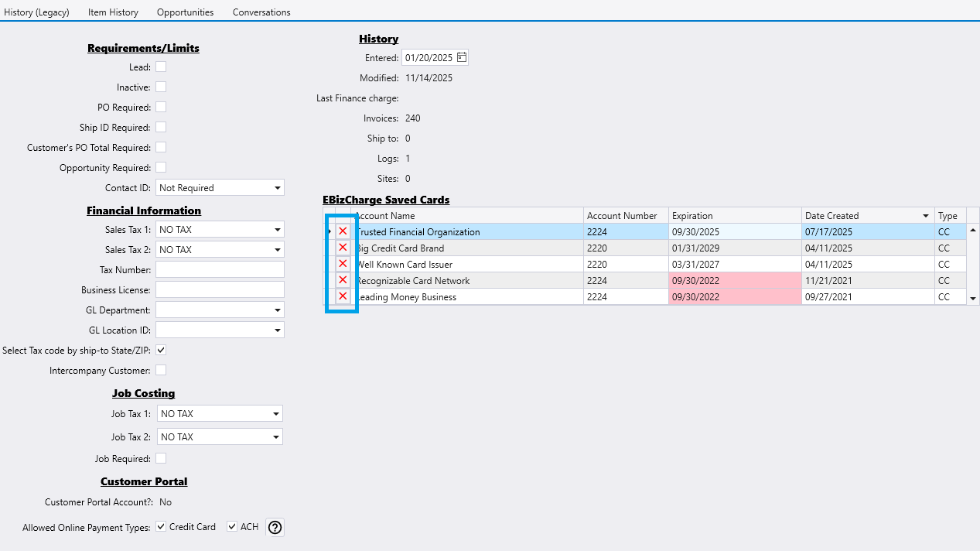Delete the Big Credit Card Brand card
The height and width of the screenshot is (551, 980).
(x=343, y=248)
